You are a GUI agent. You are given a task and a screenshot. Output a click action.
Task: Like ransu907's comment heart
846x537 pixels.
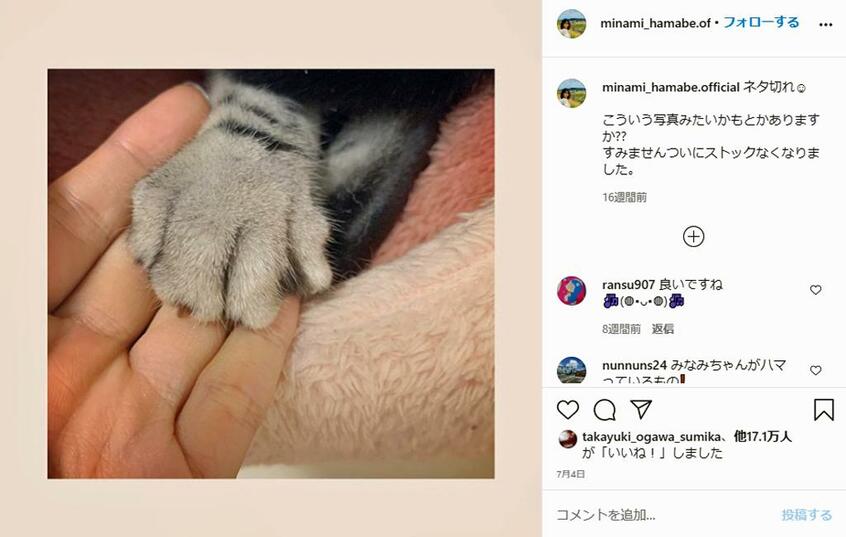[x=815, y=290]
